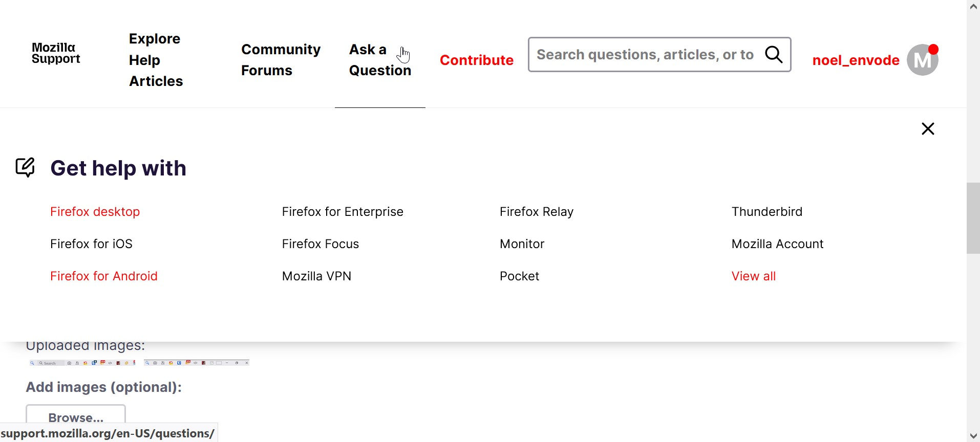
Task: Expand Community Forums menu
Action: [281, 60]
